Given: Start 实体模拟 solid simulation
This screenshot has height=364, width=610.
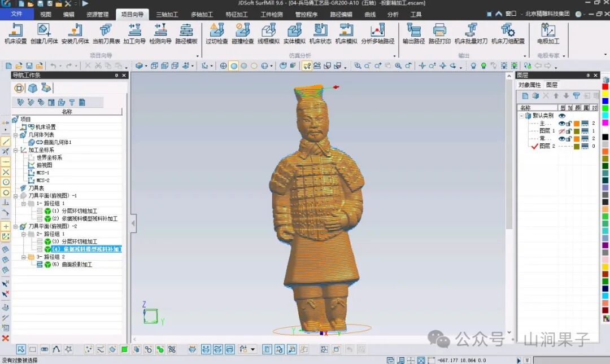Looking at the screenshot, I should [x=294, y=33].
